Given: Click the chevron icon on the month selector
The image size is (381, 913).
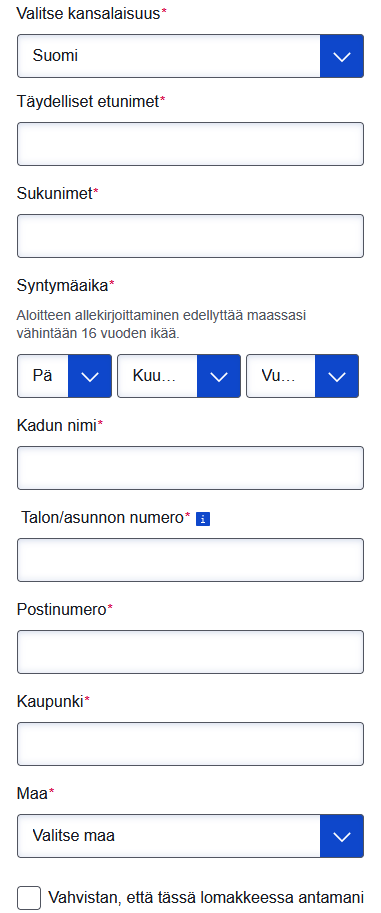Looking at the screenshot, I should click(x=219, y=376).
